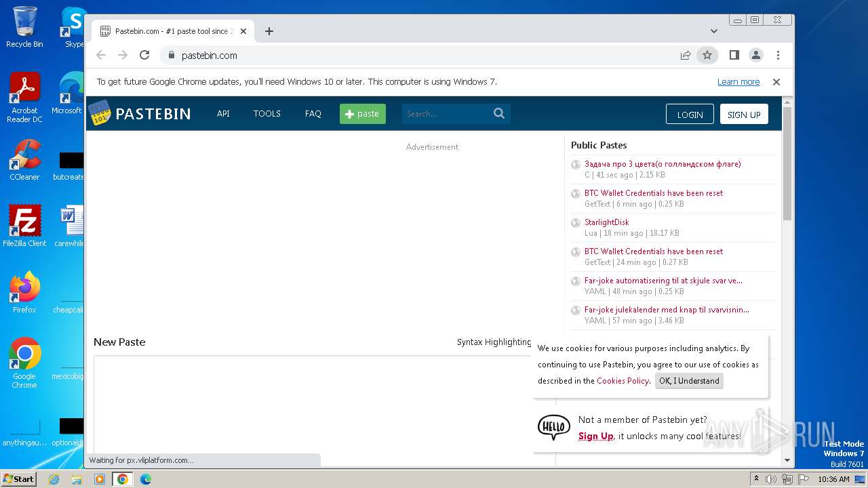Click the search magnifier icon on Pastebin
The width and height of the screenshot is (868, 488).
click(499, 114)
